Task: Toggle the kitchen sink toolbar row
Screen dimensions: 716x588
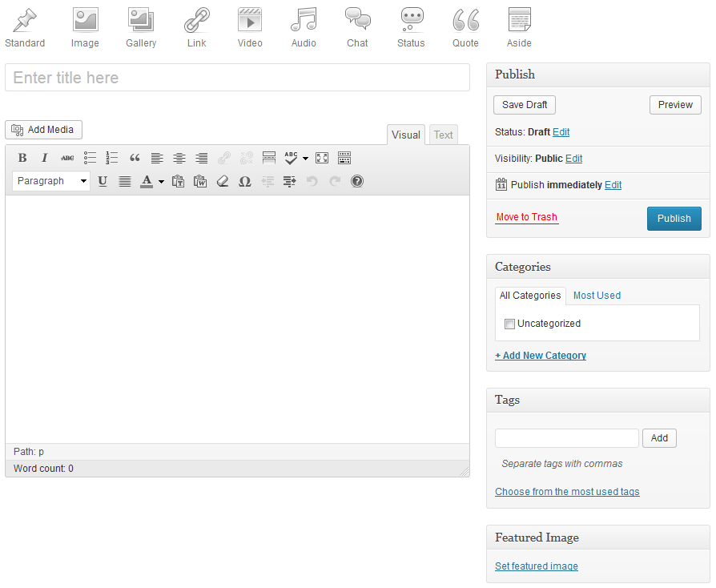Action: 344,158
